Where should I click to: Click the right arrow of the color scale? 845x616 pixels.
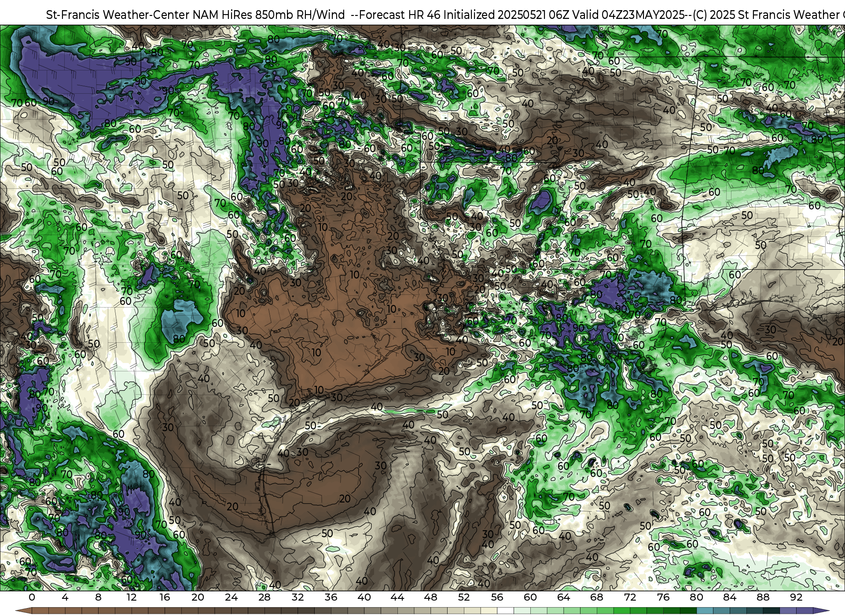(x=821, y=611)
